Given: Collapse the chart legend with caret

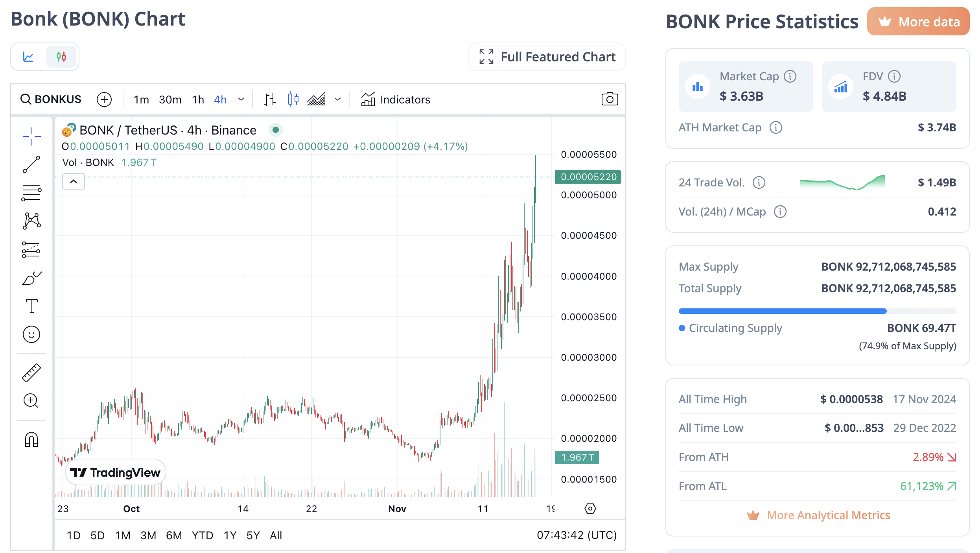Looking at the screenshot, I should coord(74,181).
